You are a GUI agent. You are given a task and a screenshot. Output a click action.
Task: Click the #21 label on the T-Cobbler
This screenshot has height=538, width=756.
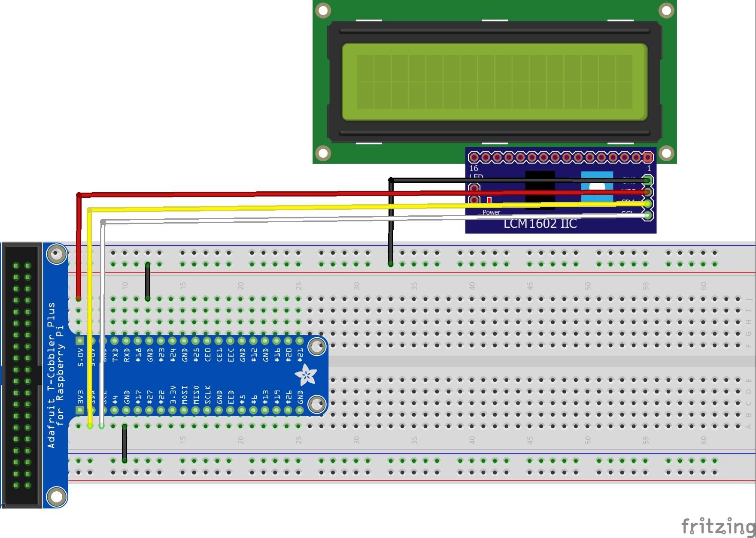(301, 355)
